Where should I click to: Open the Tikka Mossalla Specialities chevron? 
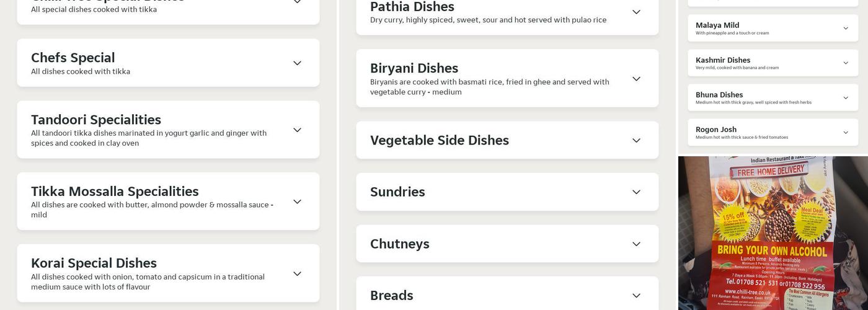click(x=297, y=202)
